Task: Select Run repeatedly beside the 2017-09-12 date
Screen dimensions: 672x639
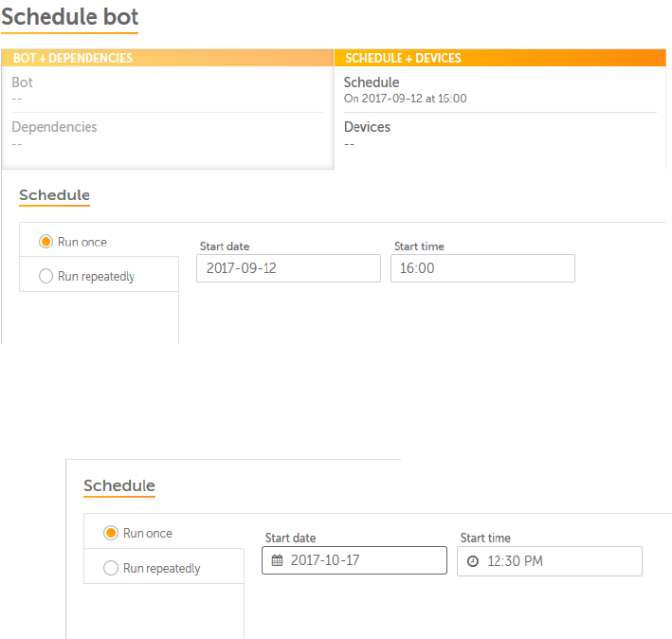Action: coord(45,277)
